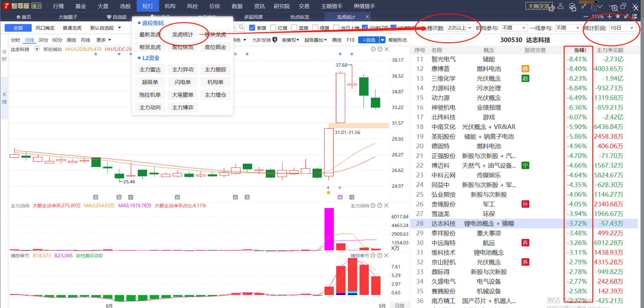Click the 大咖交流 badge in title bar

[x=539, y=6]
